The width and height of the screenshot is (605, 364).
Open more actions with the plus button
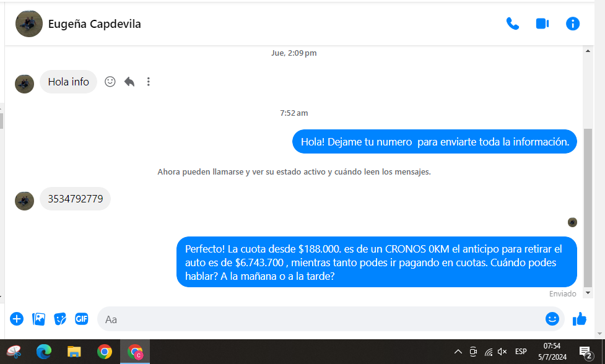pyautogui.click(x=17, y=319)
